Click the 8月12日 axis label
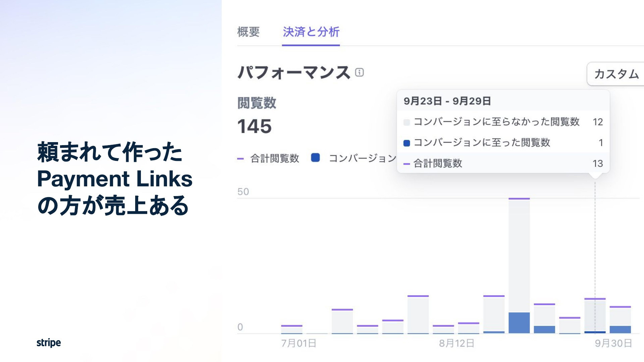The height and width of the screenshot is (362, 644). coord(457,343)
